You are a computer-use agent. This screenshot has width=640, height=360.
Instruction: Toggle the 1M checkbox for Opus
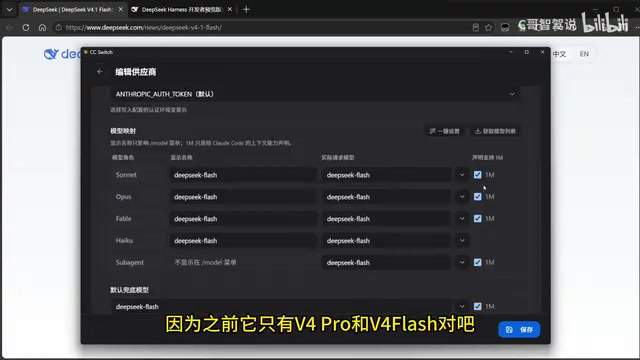478,197
